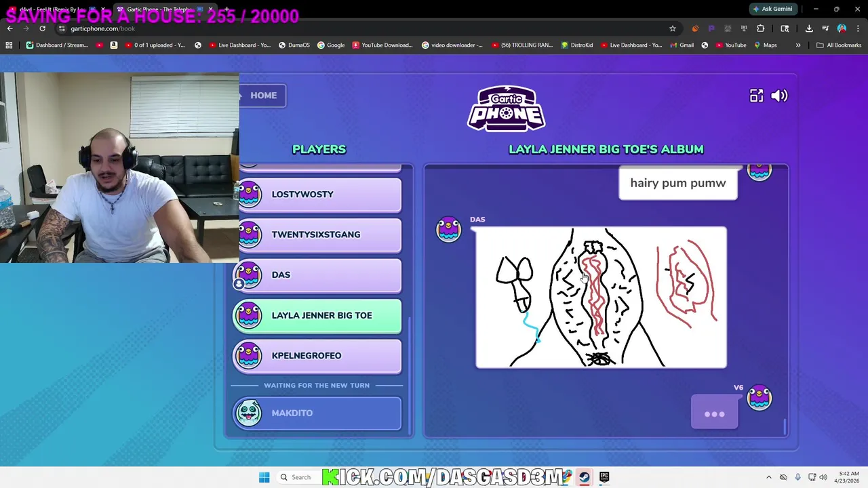Click the PLAYERS heading
Image resolution: width=868 pixels, height=488 pixels.
click(x=319, y=149)
